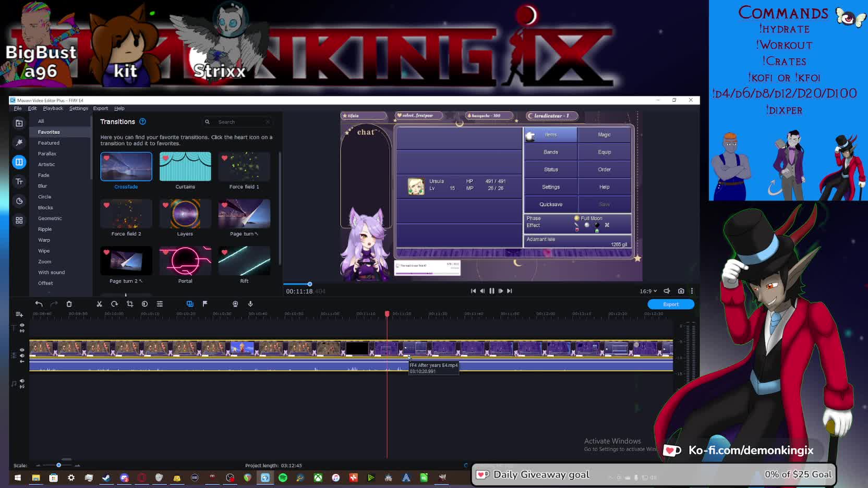Image resolution: width=868 pixels, height=488 pixels.
Task: Open the 16:9 aspect ratio dropdown
Action: pos(648,291)
